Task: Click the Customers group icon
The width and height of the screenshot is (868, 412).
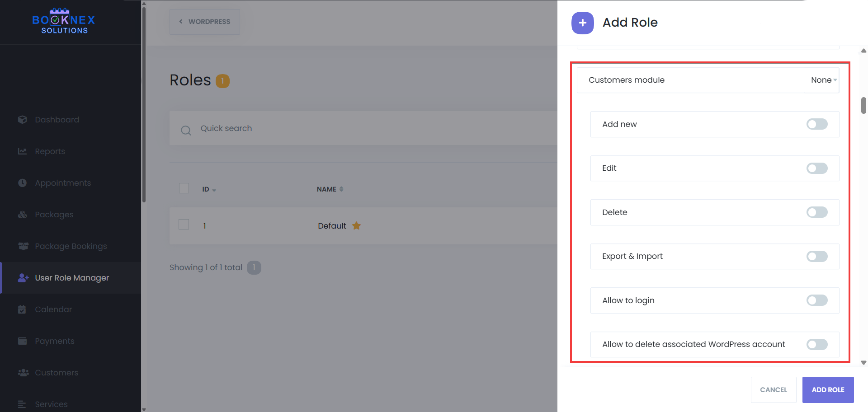Action: (23, 373)
